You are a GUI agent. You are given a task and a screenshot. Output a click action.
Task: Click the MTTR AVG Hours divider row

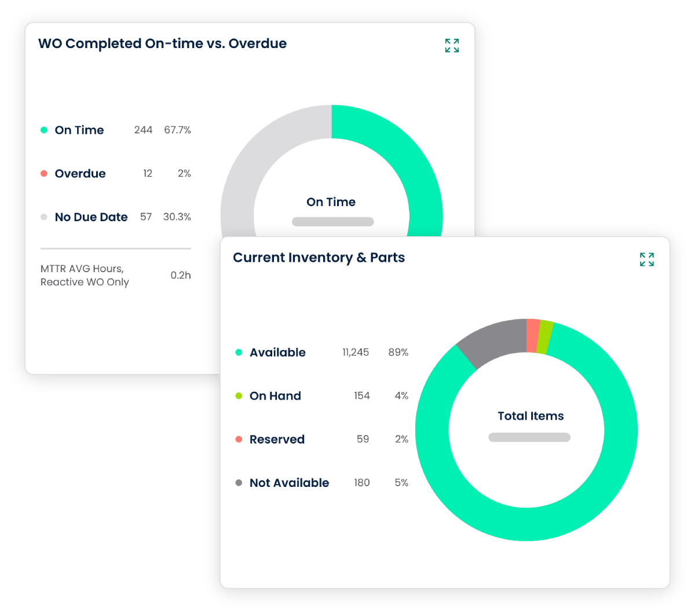(x=115, y=275)
